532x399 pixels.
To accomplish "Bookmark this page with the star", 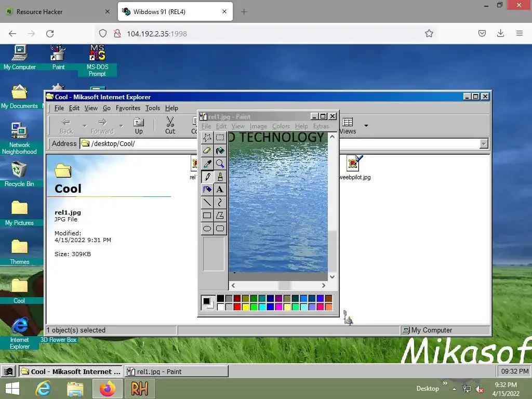I will 429,33.
